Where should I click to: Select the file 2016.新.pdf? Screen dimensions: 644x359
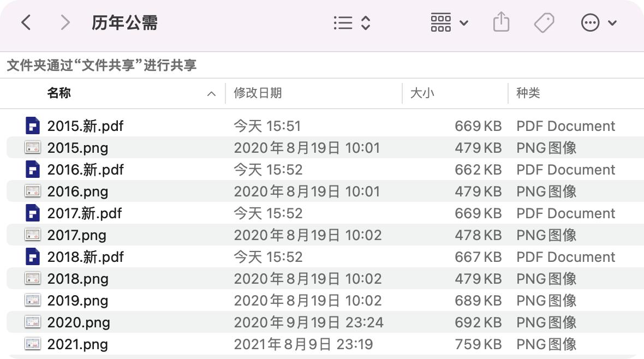tap(85, 169)
